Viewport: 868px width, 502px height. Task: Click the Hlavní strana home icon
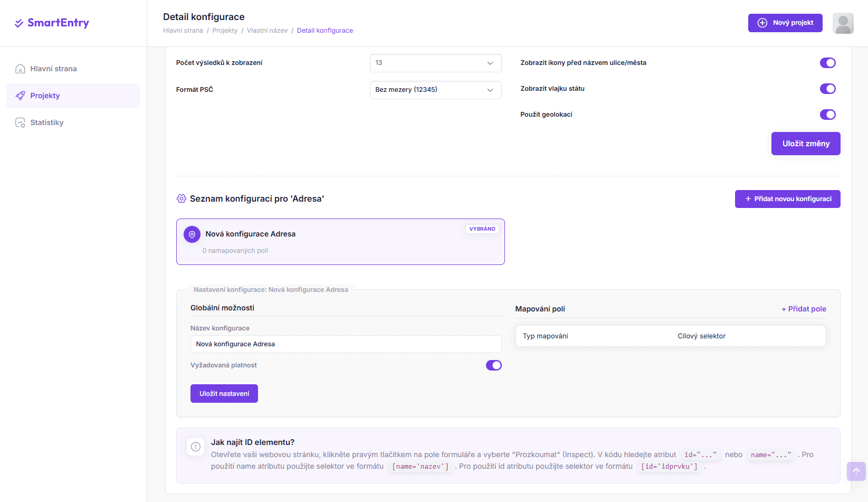pyautogui.click(x=20, y=69)
